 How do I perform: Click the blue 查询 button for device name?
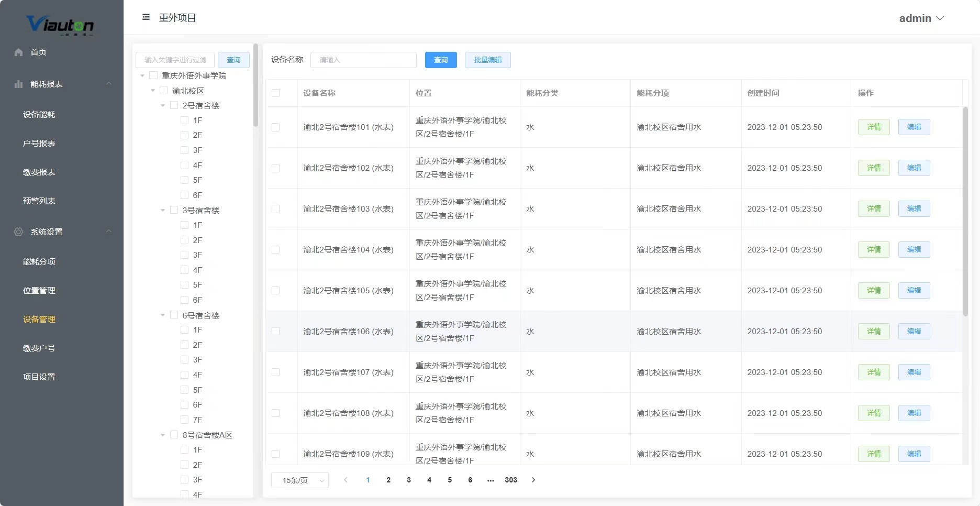click(x=441, y=60)
